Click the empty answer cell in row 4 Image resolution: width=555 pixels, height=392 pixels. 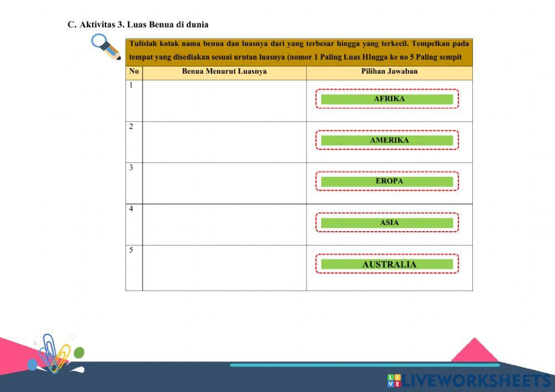pos(224,225)
